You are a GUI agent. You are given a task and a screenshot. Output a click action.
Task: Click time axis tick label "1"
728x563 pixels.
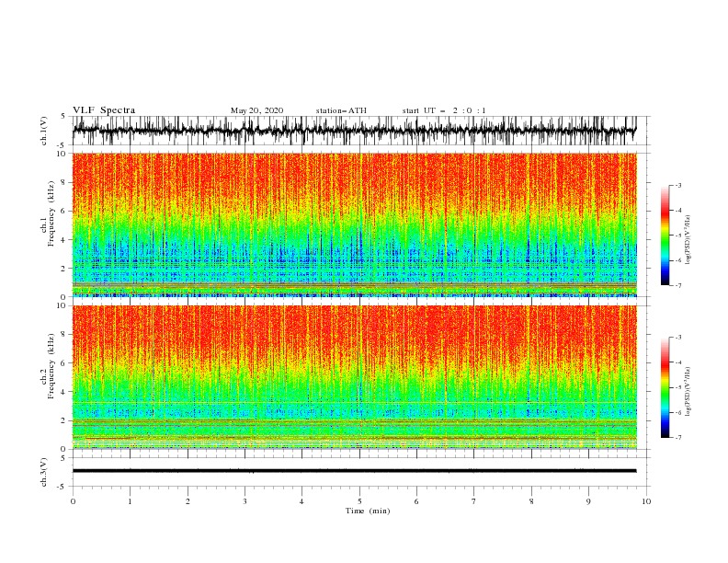click(x=130, y=501)
